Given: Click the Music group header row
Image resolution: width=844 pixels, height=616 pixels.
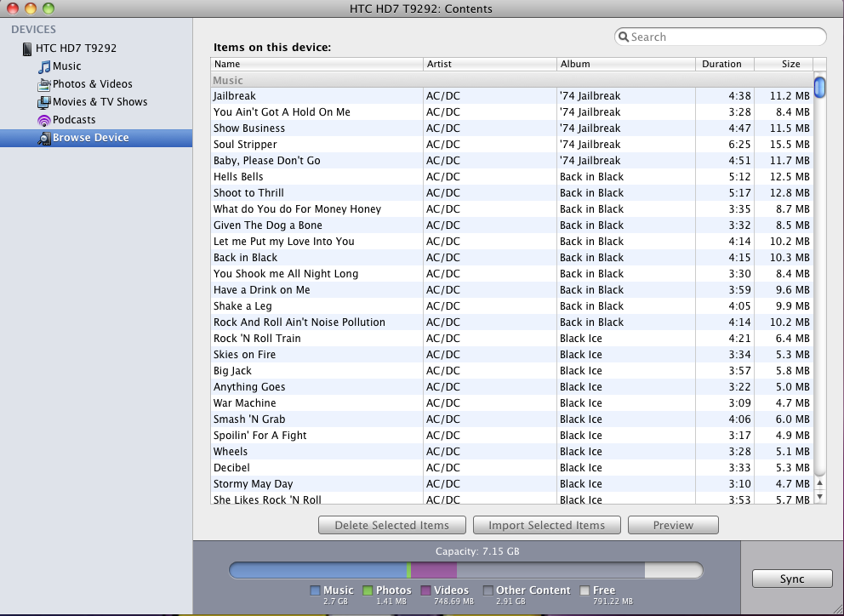Looking at the screenshot, I should [512, 80].
